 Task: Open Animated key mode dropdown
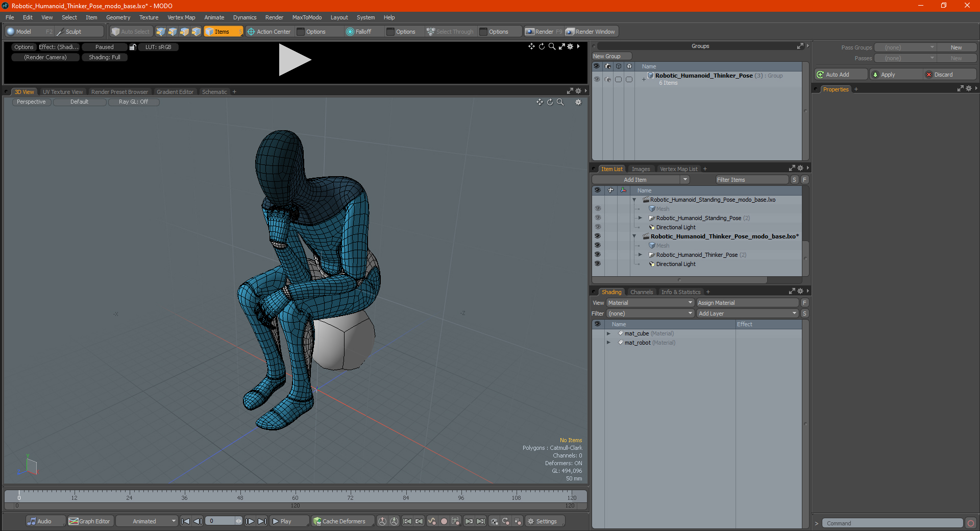(x=146, y=521)
